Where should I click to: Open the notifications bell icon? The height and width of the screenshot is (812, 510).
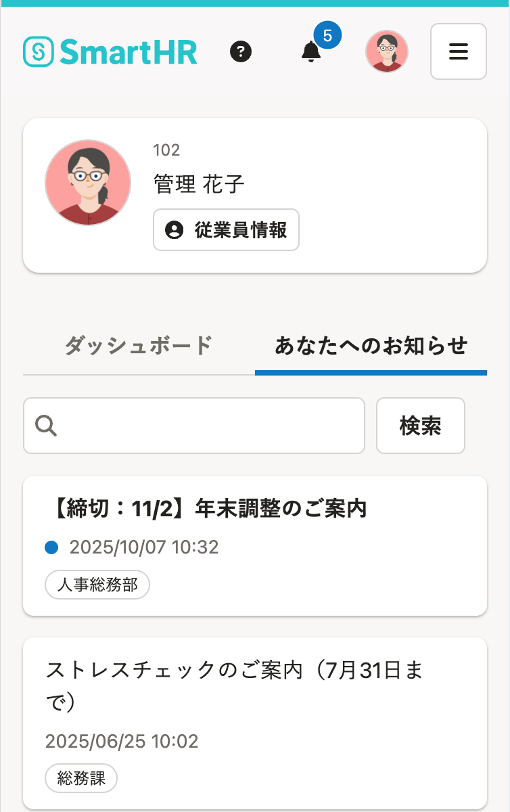point(311,52)
